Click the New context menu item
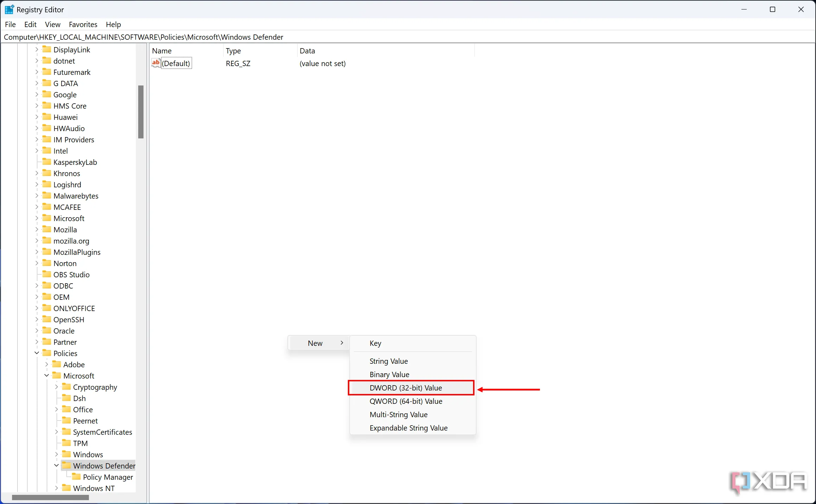 tap(319, 343)
